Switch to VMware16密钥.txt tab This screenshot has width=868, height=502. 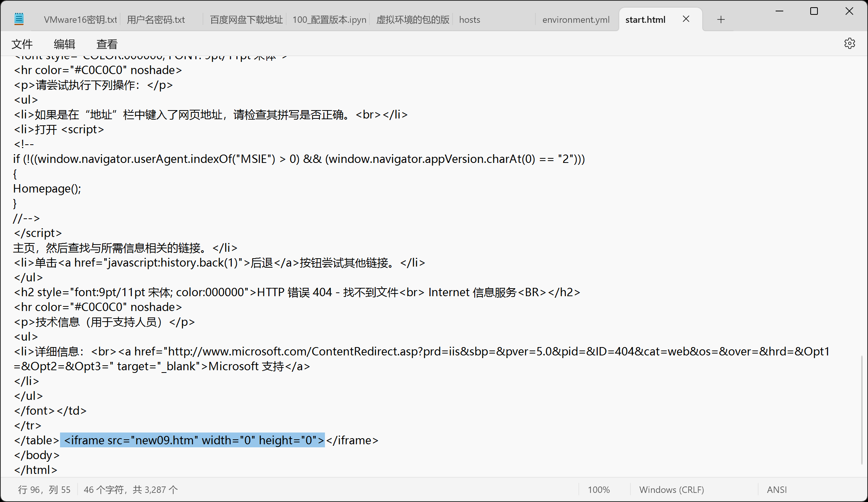(x=80, y=20)
